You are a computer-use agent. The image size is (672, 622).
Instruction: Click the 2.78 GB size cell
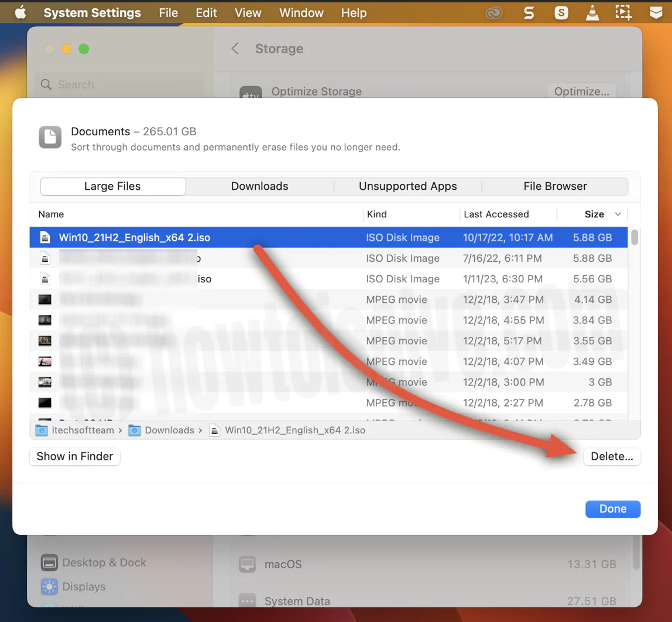coord(593,402)
